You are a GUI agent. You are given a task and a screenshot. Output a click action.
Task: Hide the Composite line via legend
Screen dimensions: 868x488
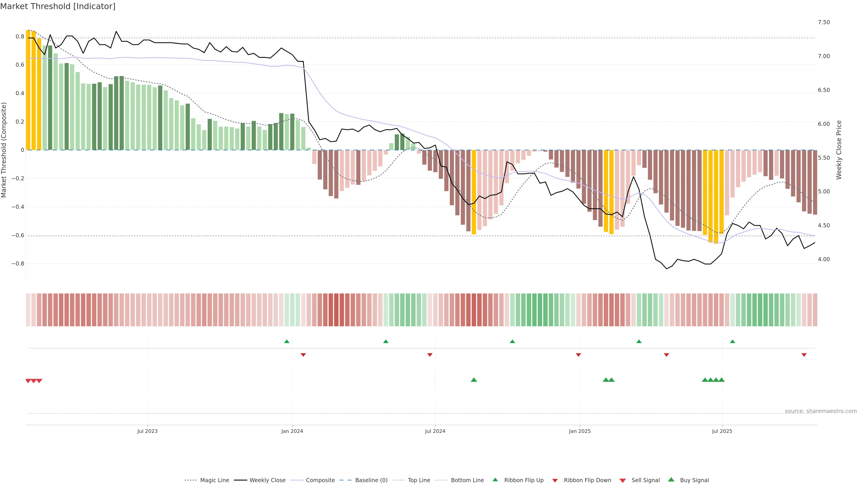(x=320, y=480)
